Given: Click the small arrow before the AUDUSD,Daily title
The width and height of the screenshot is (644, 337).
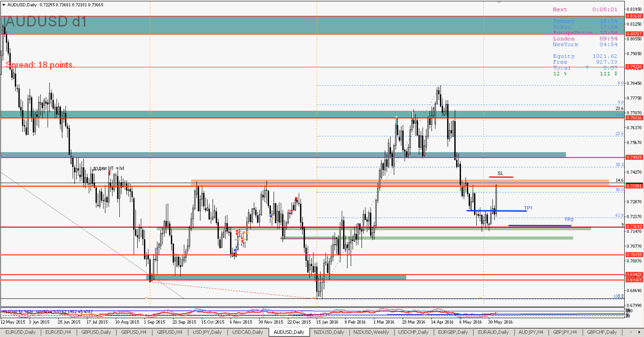Looking at the screenshot, I should pos(4,4).
